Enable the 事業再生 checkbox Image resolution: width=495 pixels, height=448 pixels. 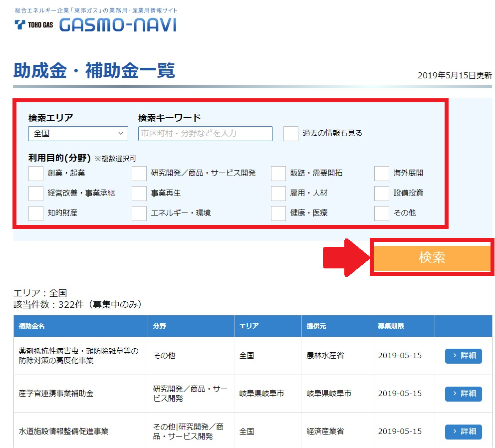click(139, 193)
